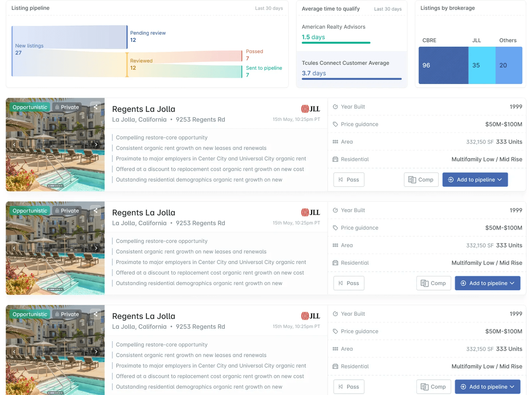This screenshot has height=395, width=532.
Task: Click Last 30 days in Listing pipeline card
Action: pos(269,8)
